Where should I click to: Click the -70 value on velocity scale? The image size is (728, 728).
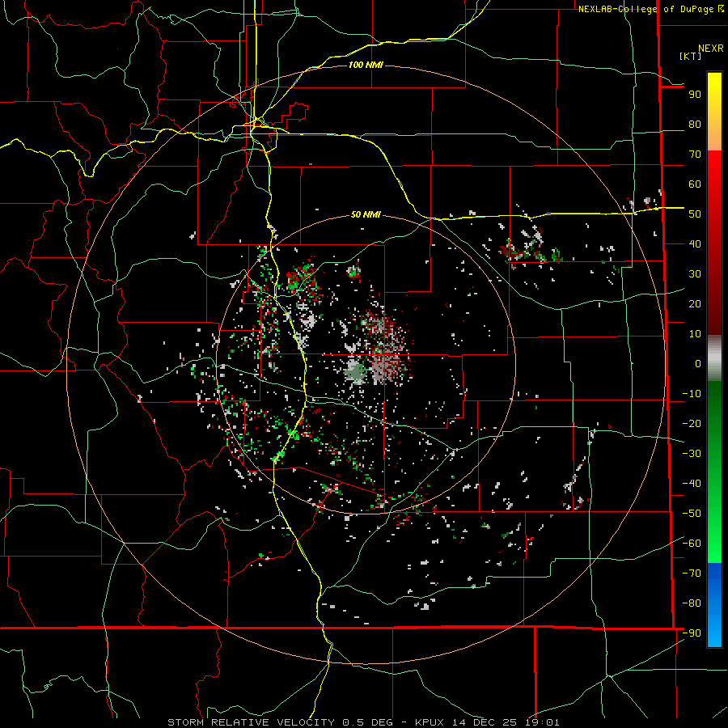[692, 574]
